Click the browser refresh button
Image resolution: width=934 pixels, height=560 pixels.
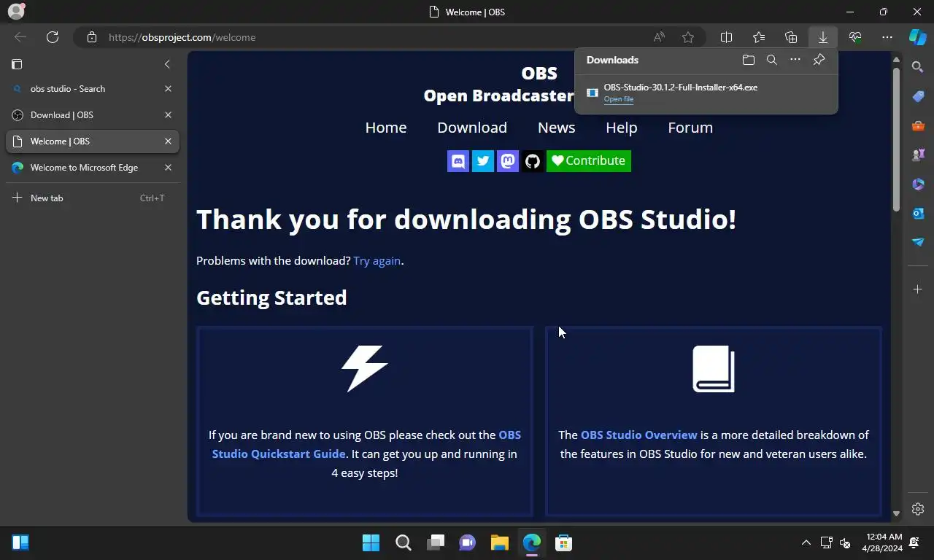[53, 37]
